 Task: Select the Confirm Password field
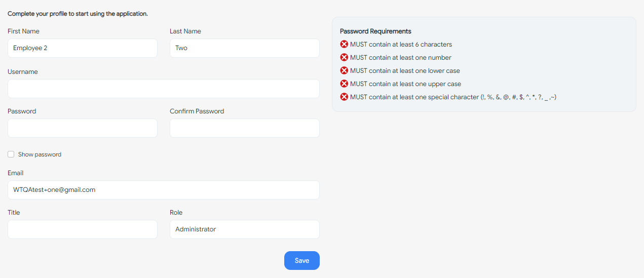(244, 128)
